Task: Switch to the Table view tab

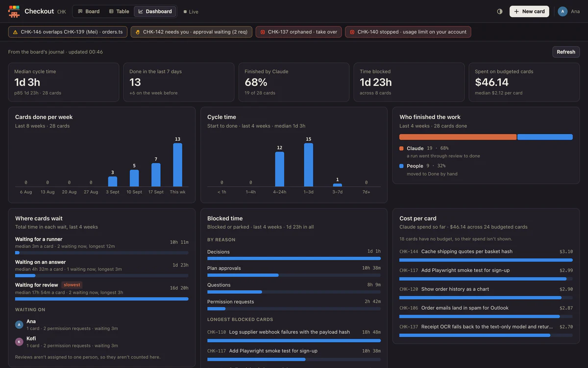Action: pyautogui.click(x=119, y=11)
